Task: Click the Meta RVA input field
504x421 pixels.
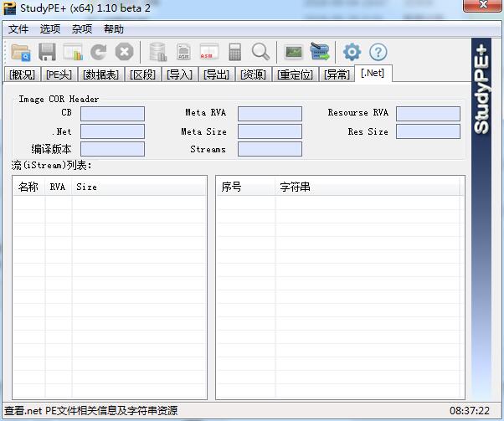Action: point(270,114)
